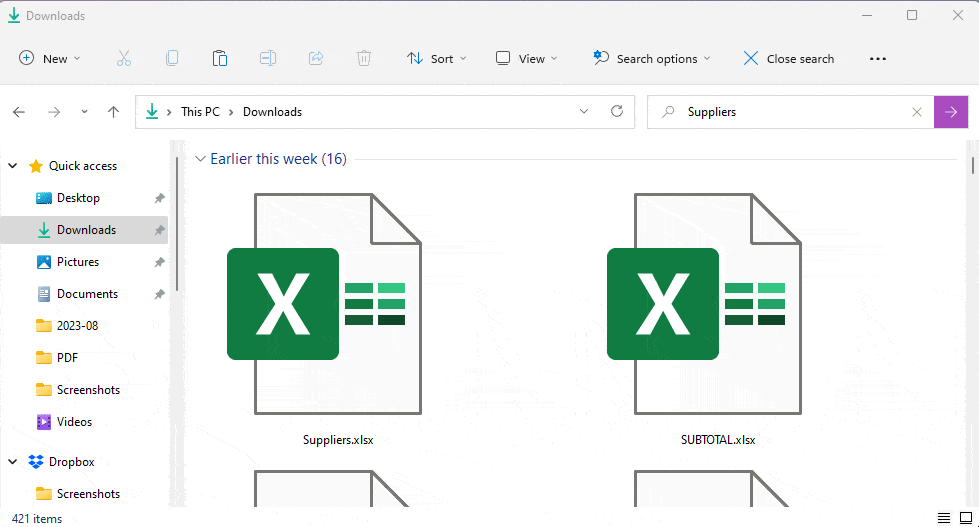979x527 pixels.
Task: Click the green download icon in address bar
Action: click(x=152, y=112)
